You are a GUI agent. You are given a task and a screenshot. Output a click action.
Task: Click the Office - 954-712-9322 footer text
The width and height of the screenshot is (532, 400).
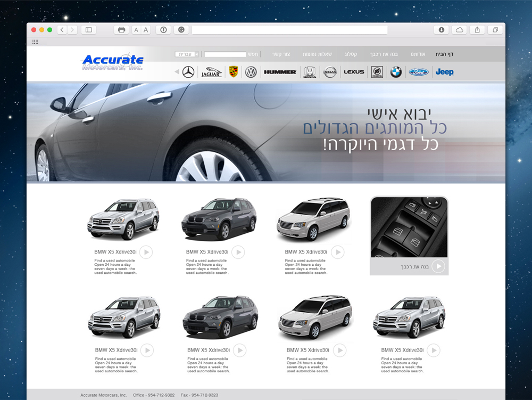[154, 395]
